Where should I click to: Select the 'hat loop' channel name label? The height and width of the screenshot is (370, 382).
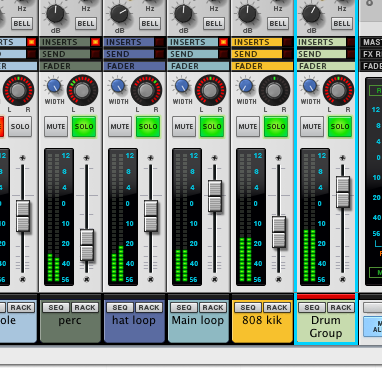(x=134, y=321)
